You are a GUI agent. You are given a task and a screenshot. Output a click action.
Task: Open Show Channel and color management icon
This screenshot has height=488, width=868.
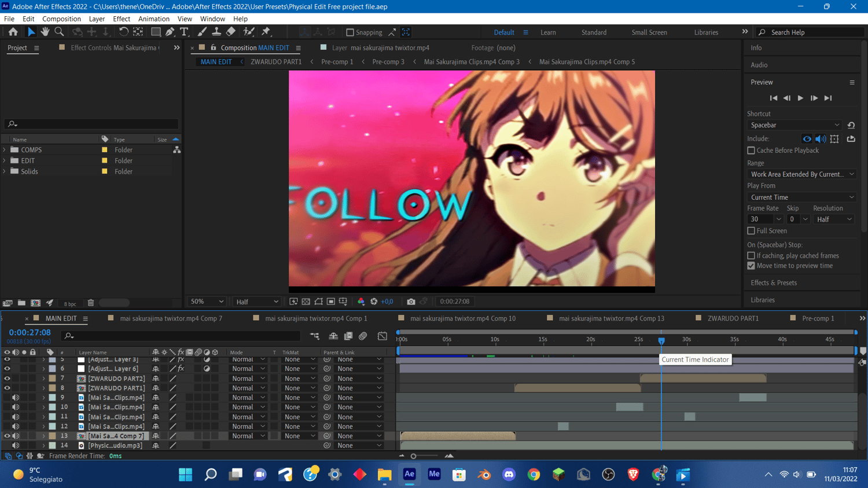click(361, 302)
